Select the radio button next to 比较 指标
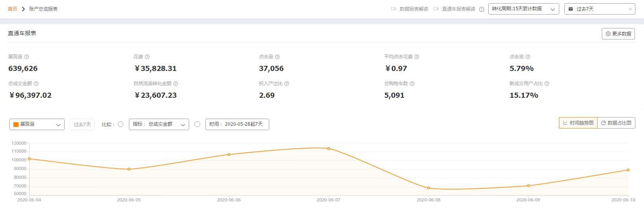The width and height of the screenshot is (644, 220). point(121,124)
